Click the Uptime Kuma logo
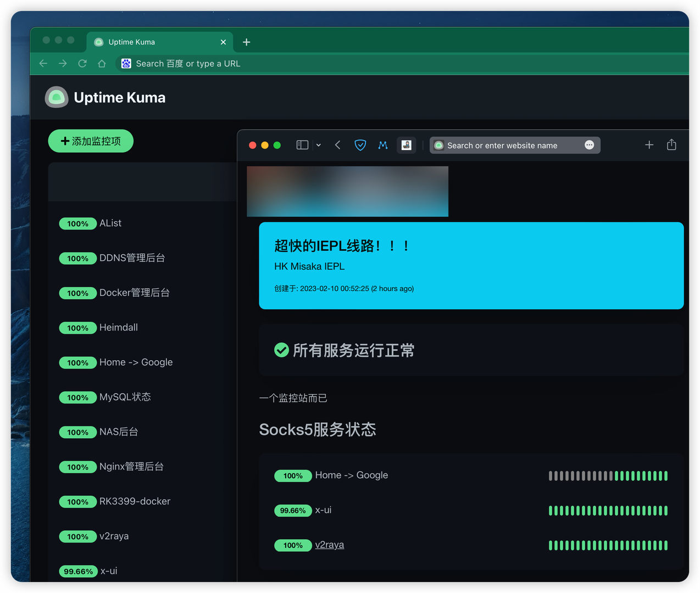Screen dimensions: 700x593 coord(56,97)
